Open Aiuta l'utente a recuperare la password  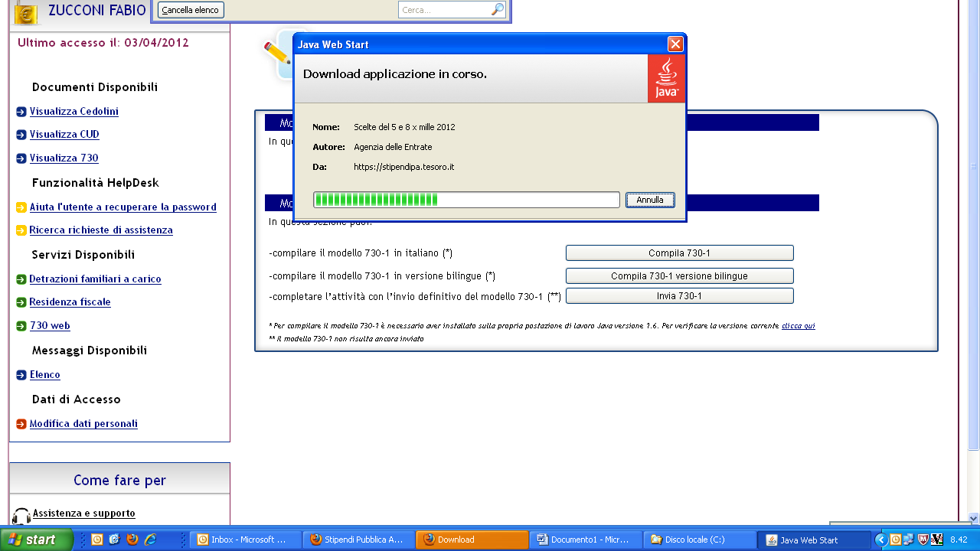(123, 207)
